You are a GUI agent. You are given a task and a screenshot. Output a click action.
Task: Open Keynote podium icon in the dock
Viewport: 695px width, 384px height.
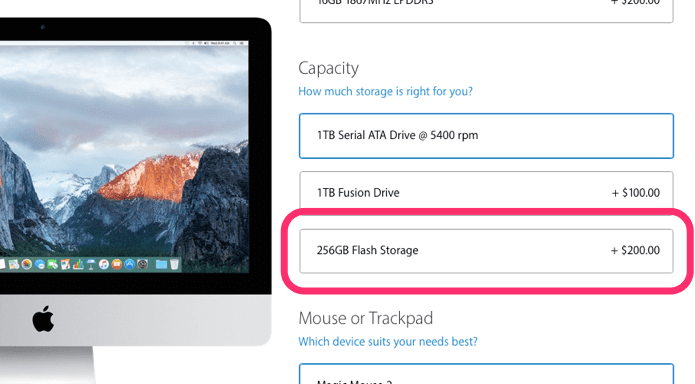(x=91, y=264)
